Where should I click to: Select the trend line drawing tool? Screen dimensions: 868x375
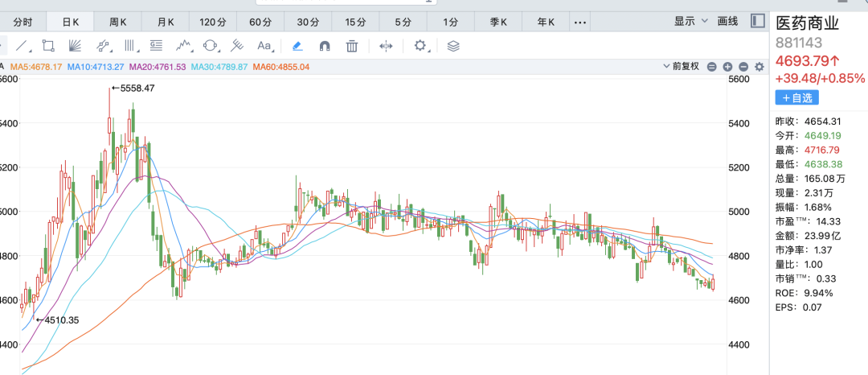click(23, 45)
